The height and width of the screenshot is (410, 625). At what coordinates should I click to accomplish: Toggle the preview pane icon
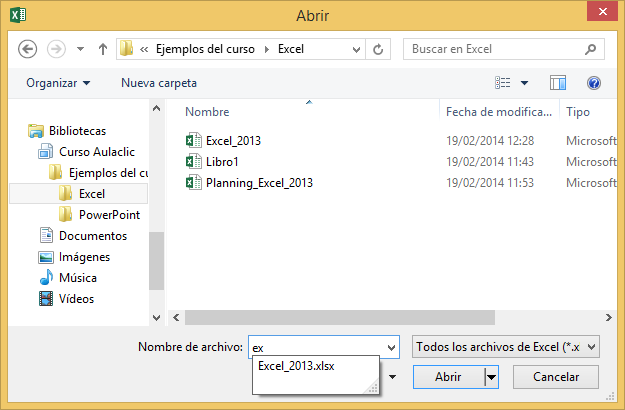tap(558, 83)
